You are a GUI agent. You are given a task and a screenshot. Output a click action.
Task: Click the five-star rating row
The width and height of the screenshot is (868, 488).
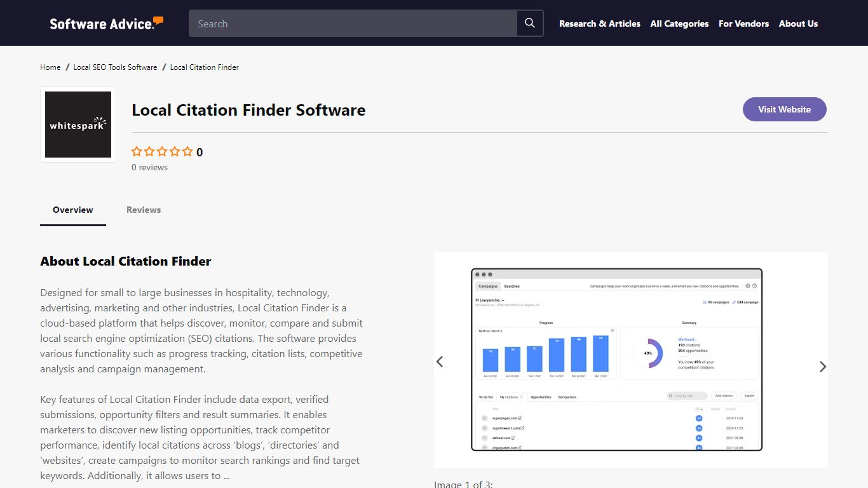(162, 152)
